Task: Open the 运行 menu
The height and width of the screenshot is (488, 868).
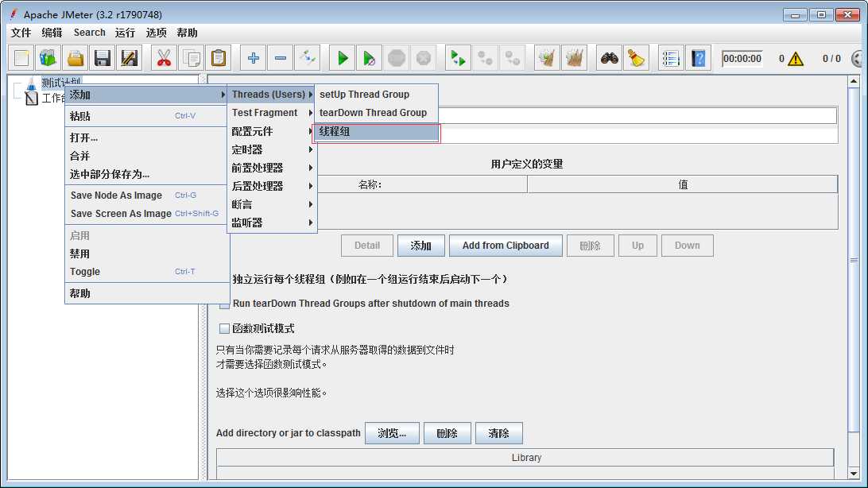Action: tap(125, 33)
